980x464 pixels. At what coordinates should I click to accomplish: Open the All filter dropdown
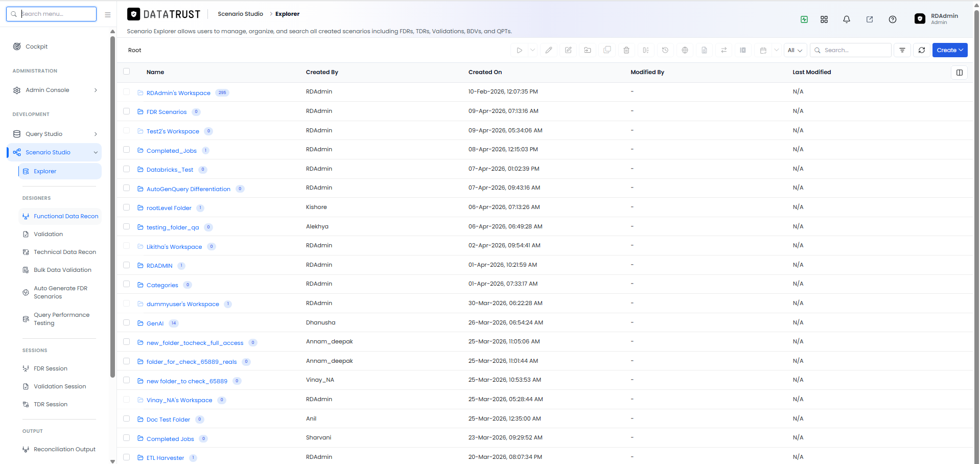point(795,50)
